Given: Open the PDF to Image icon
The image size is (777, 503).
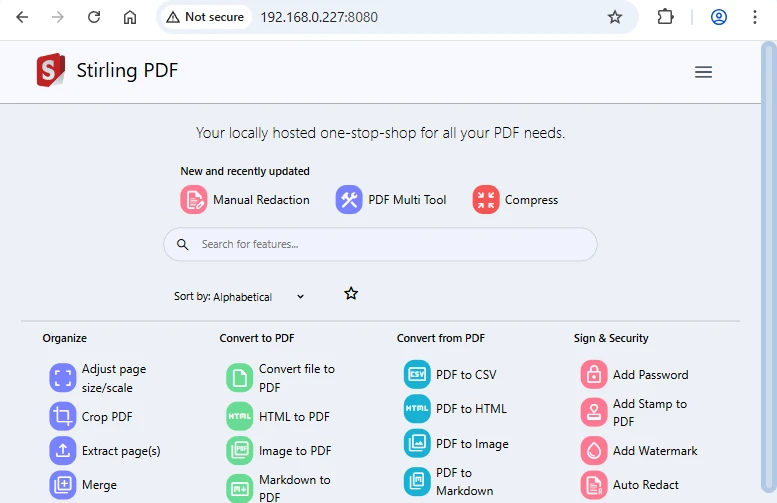Looking at the screenshot, I should coord(417,444).
